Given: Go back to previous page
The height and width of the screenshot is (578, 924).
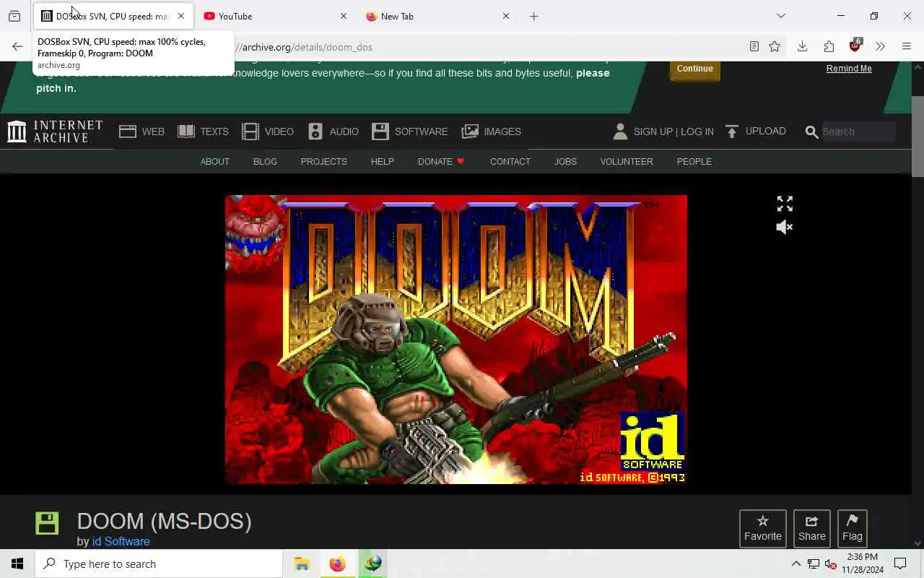Looking at the screenshot, I should point(17,47).
